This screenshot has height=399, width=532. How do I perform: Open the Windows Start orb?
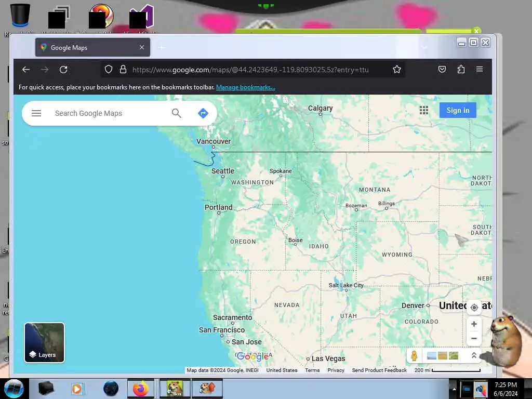(x=14, y=389)
